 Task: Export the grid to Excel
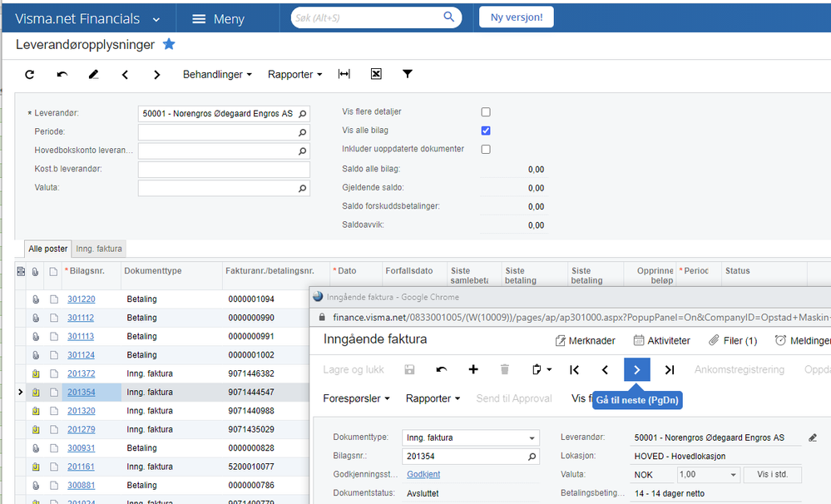click(x=376, y=74)
